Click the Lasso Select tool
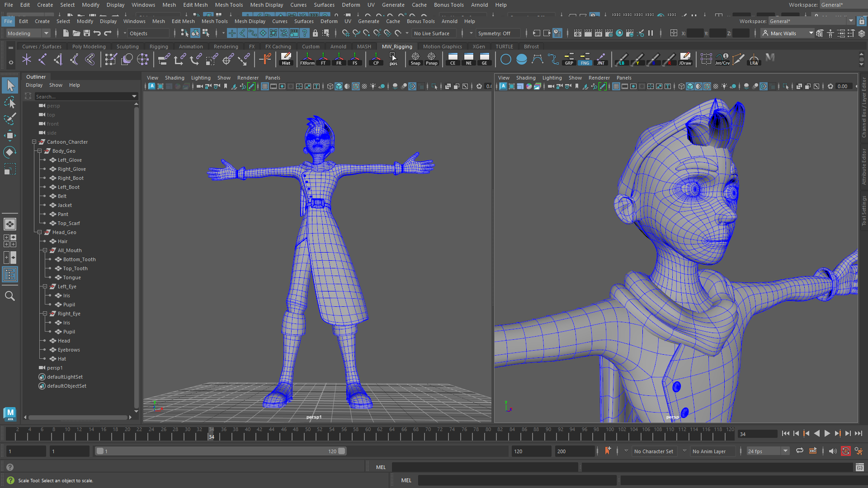 [9, 103]
